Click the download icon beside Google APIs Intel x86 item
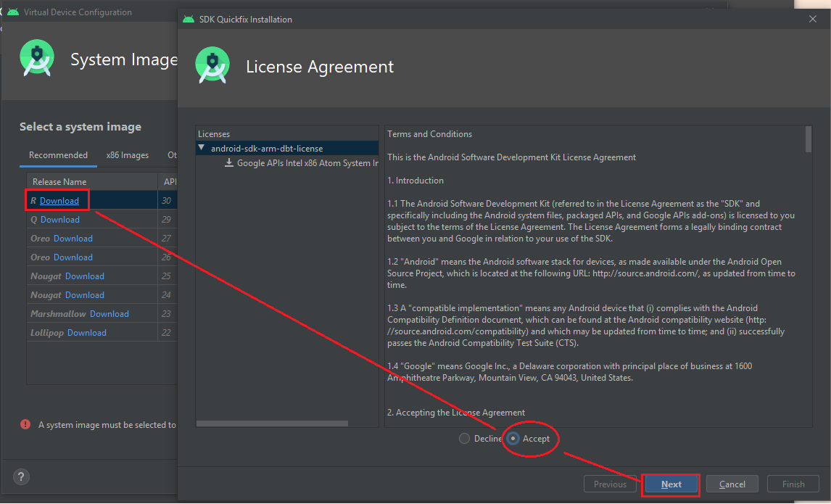Image resolution: width=831 pixels, height=504 pixels. click(229, 162)
